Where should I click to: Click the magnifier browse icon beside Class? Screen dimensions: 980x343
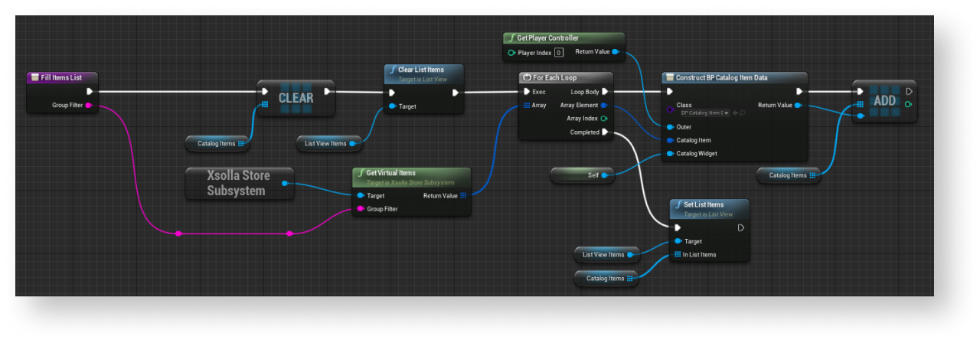tap(741, 113)
